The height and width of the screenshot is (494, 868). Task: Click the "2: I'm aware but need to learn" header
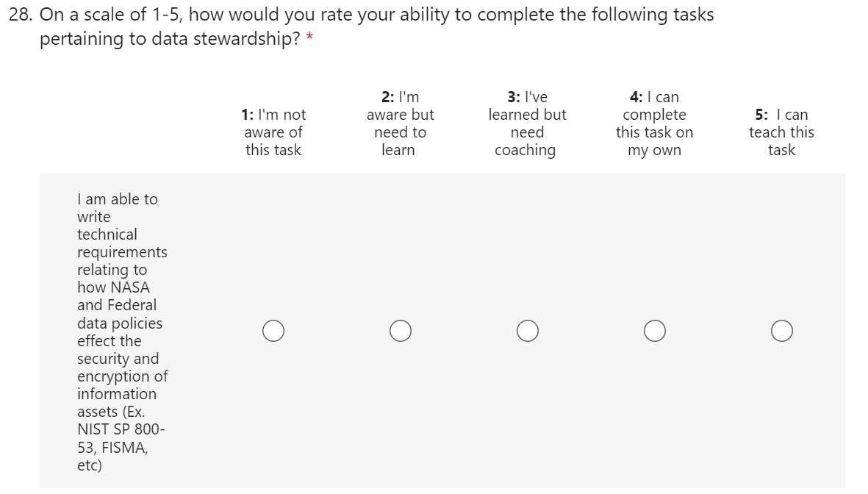coord(400,124)
